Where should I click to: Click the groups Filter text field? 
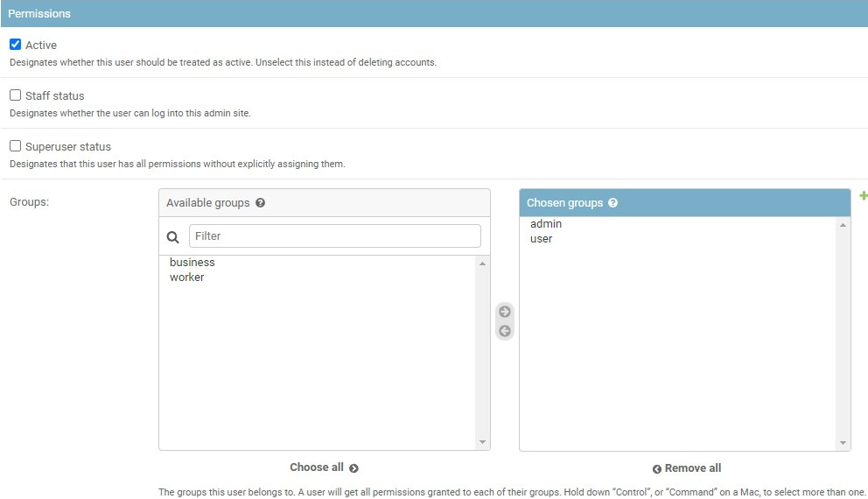[x=334, y=236]
